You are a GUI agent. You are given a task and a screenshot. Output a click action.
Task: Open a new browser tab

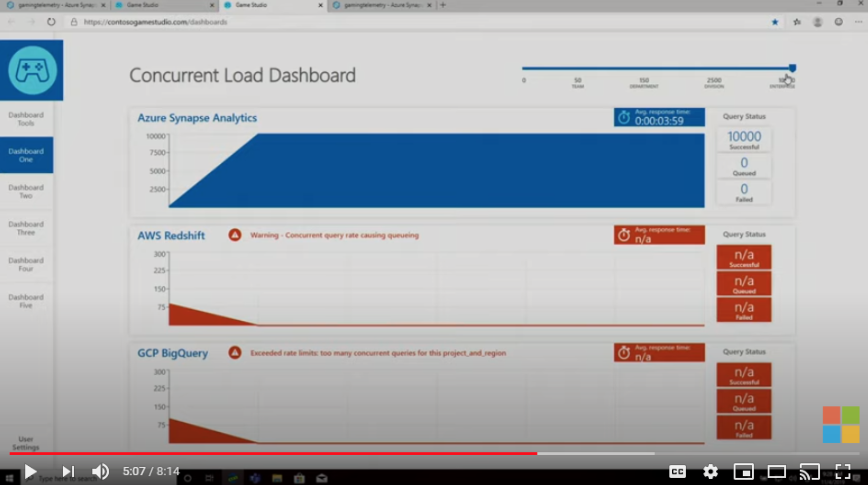coord(443,5)
